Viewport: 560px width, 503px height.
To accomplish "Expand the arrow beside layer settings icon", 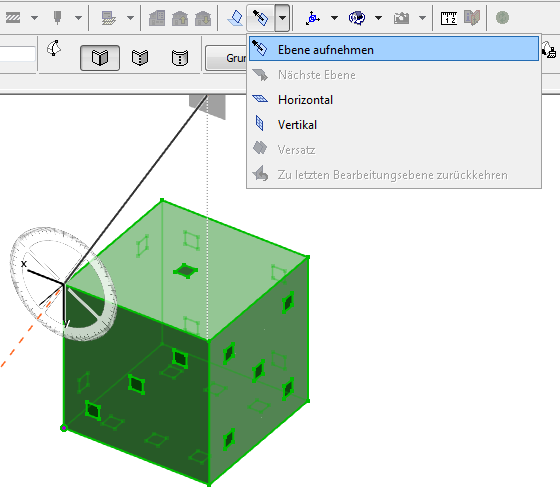I will [x=130, y=18].
